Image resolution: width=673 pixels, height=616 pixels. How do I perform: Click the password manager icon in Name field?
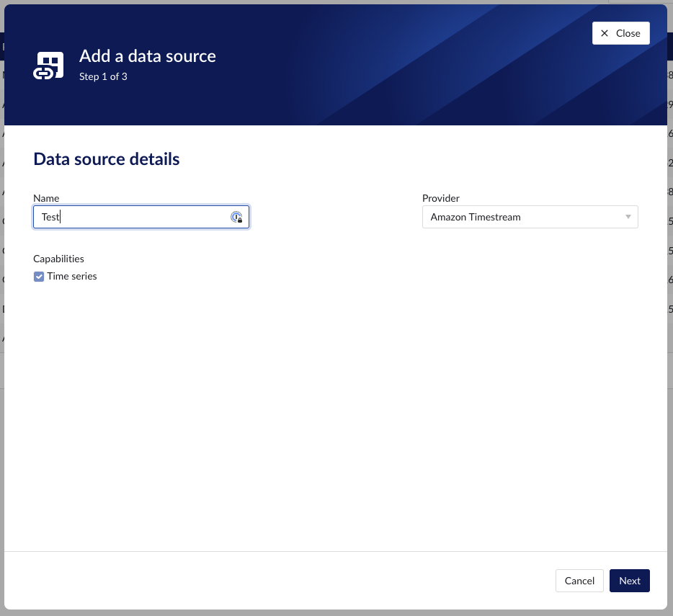(x=236, y=217)
